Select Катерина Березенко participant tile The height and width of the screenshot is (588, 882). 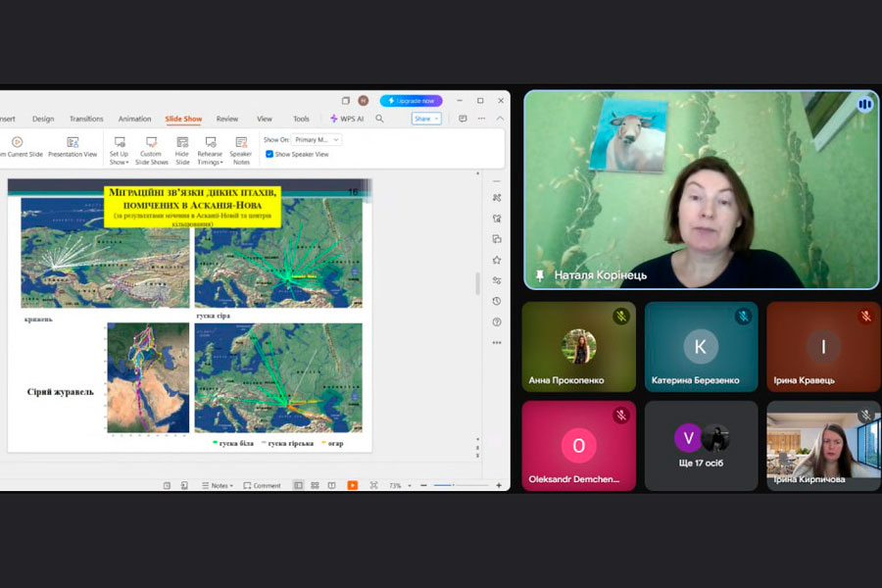tap(701, 347)
